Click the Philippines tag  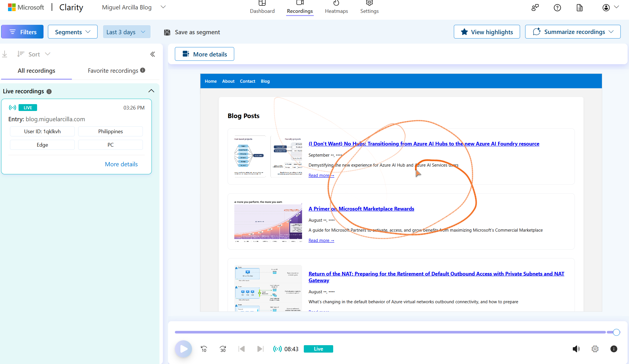(x=110, y=131)
